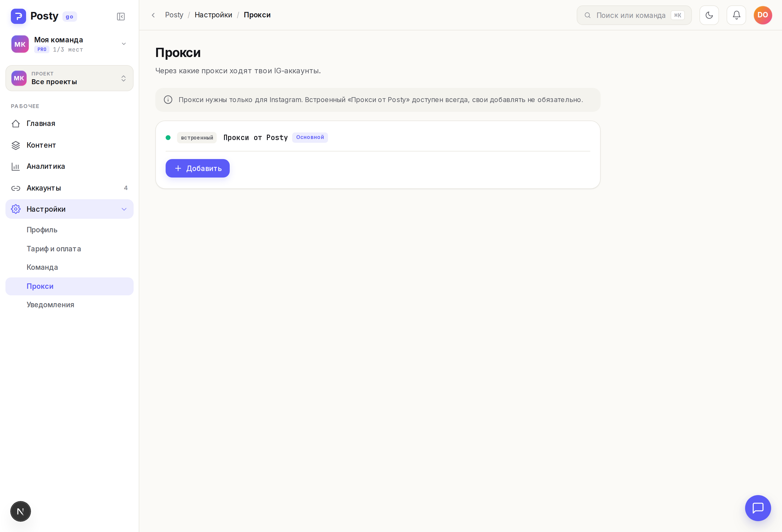Open the DO user avatar menu
Image resolution: width=782 pixels, height=532 pixels.
(763, 15)
